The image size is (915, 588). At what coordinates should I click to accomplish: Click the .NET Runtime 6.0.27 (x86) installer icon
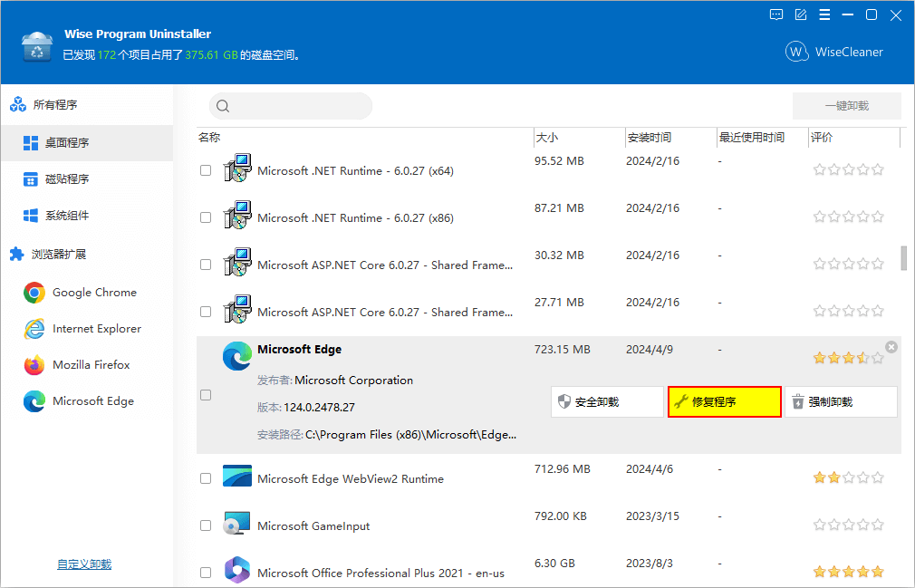tap(237, 216)
